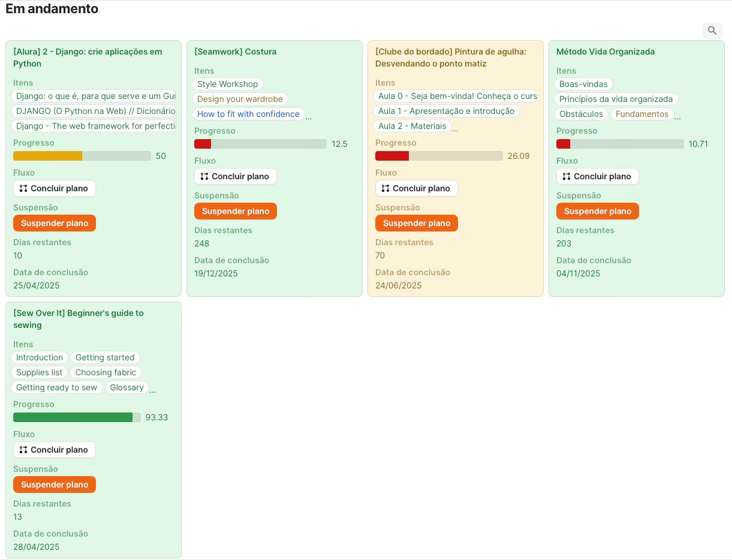Screen dimensions: 732x560
Task: Click the completion date 28/04/2025
Action: 37,547
